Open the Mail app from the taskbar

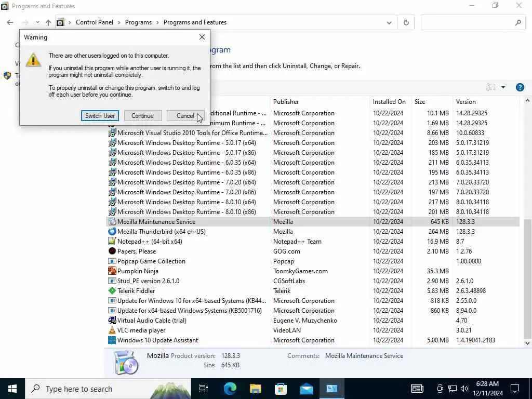(x=307, y=389)
